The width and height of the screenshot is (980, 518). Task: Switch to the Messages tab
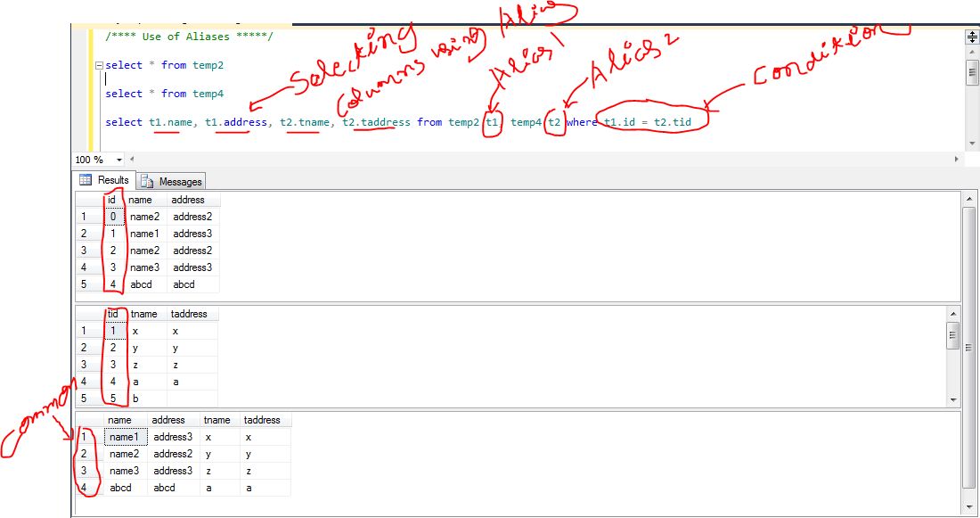pos(171,181)
